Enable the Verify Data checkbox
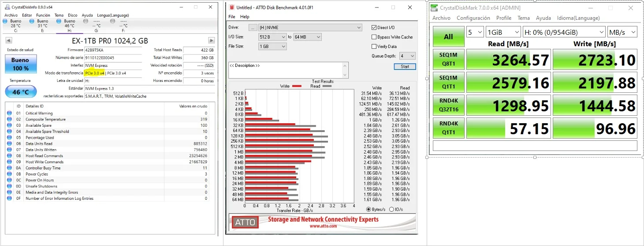This screenshot has width=644, height=246. 374,46
